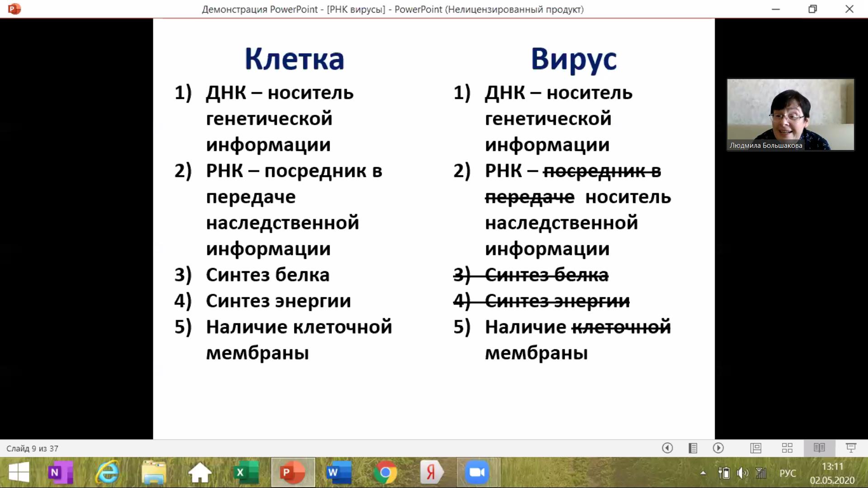Click PowerPoint logo in title bar
Viewport: 868px width, 488px height.
14,9
